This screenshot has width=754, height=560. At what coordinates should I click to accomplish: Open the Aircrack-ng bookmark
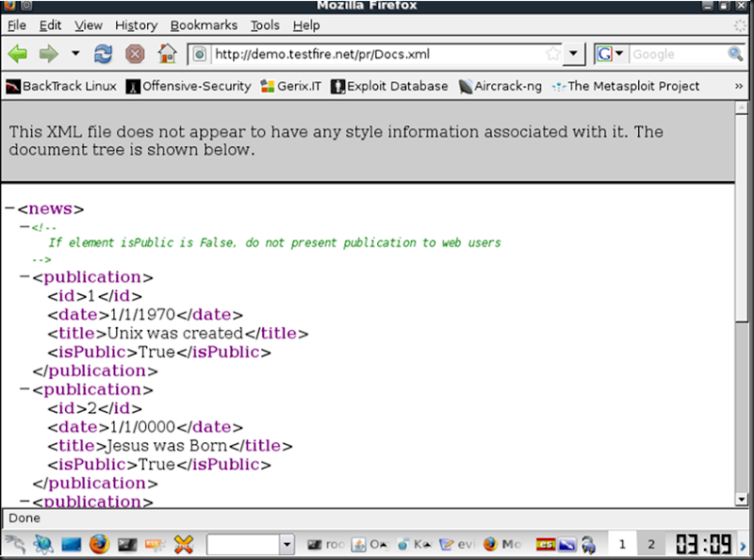coord(500,86)
